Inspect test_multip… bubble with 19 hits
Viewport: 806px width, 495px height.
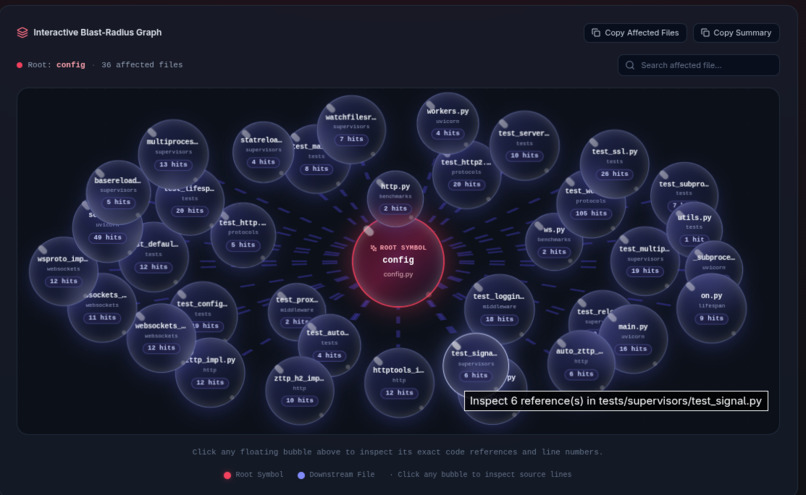tap(645, 261)
